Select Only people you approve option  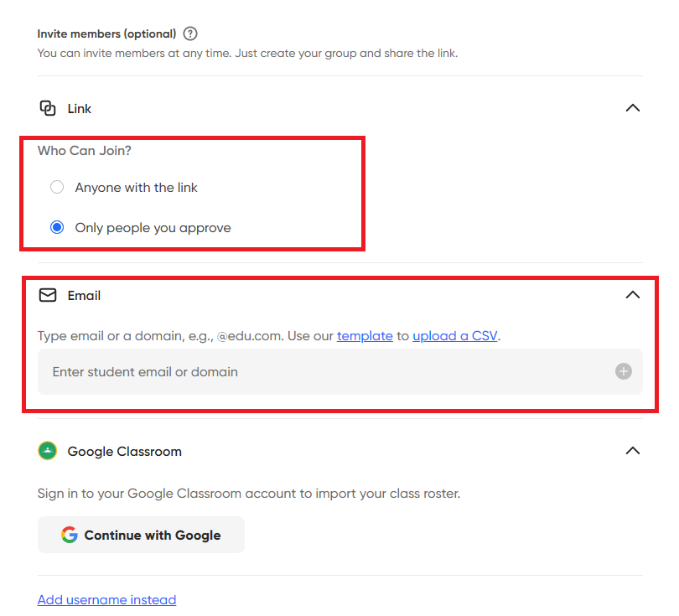[57, 227]
